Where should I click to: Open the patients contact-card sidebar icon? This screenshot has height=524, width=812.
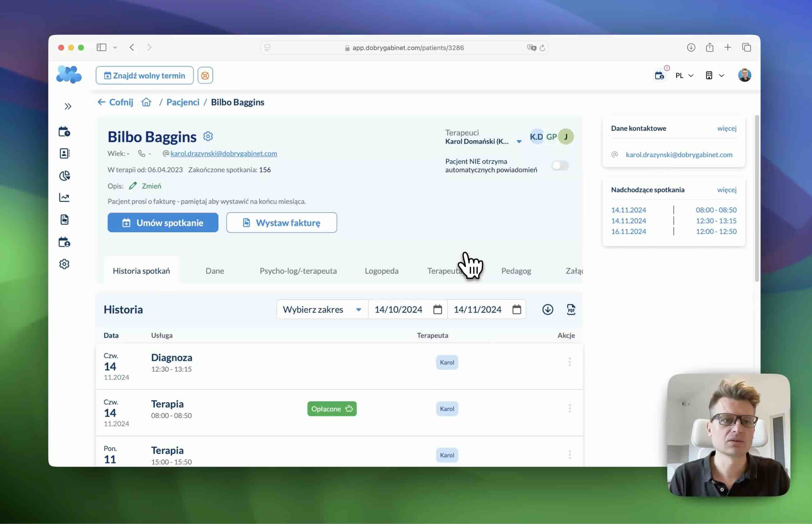(x=64, y=153)
